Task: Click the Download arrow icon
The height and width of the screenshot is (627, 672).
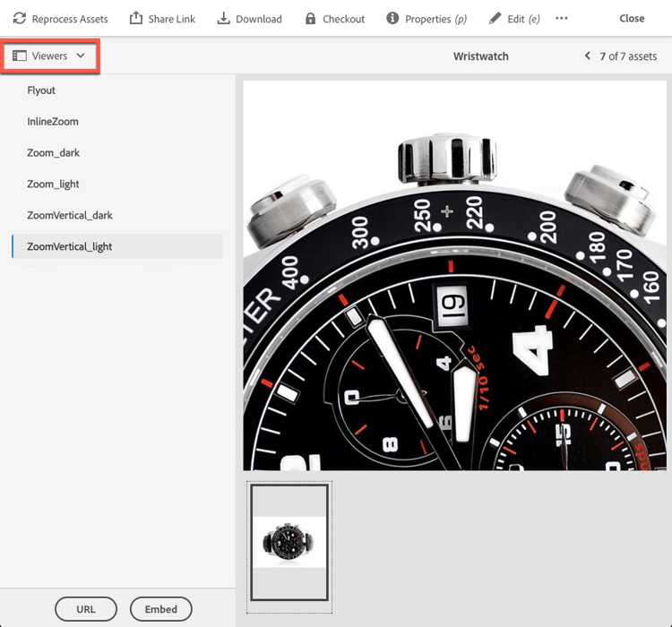Action: point(223,18)
